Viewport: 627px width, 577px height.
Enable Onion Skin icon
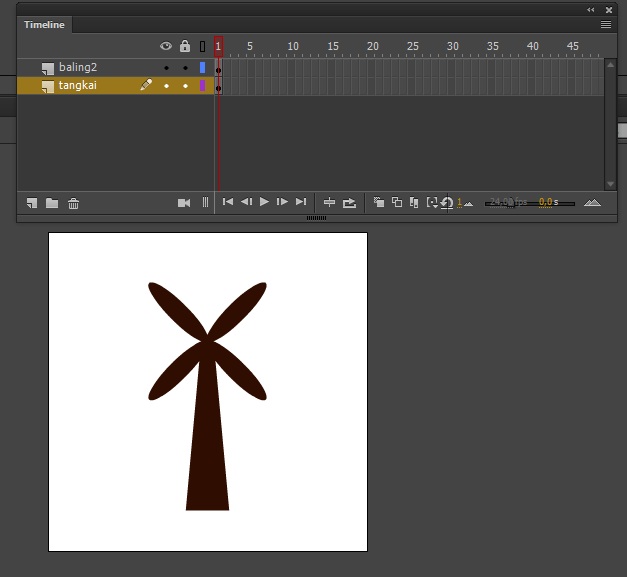pos(379,203)
